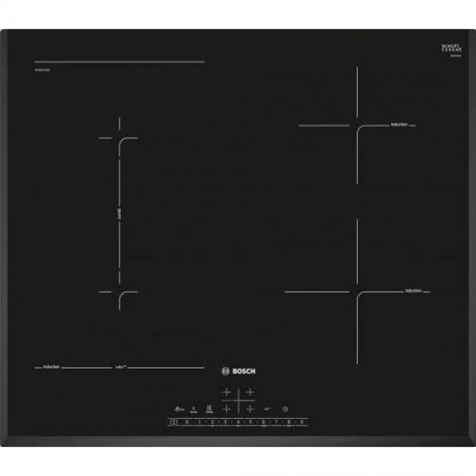
Task: Click the SCHOTT CERAN logo text
Action: click(x=451, y=48)
